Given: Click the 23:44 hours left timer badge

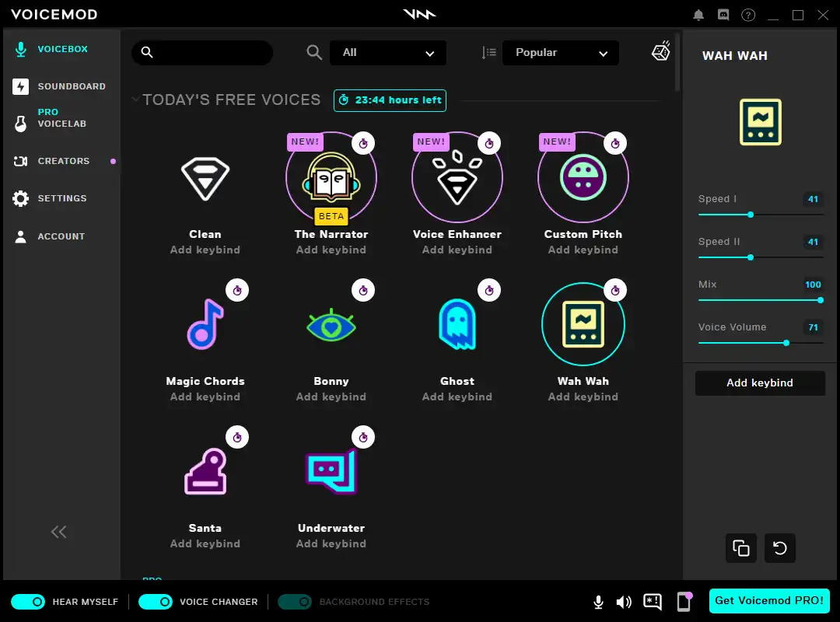Looking at the screenshot, I should click(x=390, y=100).
